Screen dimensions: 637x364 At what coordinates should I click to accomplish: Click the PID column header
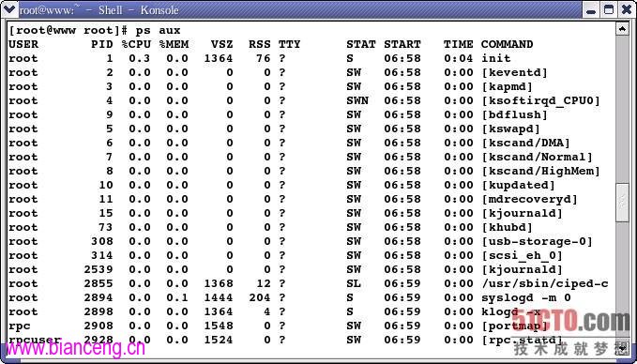click(102, 44)
